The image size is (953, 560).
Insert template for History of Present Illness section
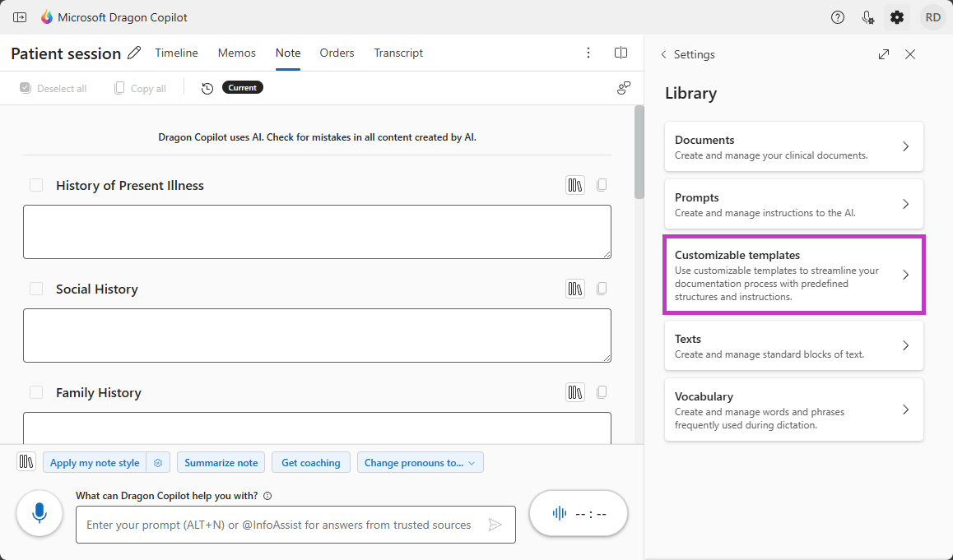(574, 184)
